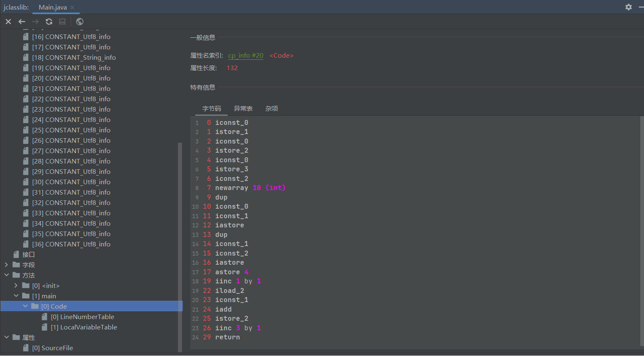The width and height of the screenshot is (644, 356).
Task: Click file icon of [33] CONSTANT_Utf8_info
Action: [26, 213]
